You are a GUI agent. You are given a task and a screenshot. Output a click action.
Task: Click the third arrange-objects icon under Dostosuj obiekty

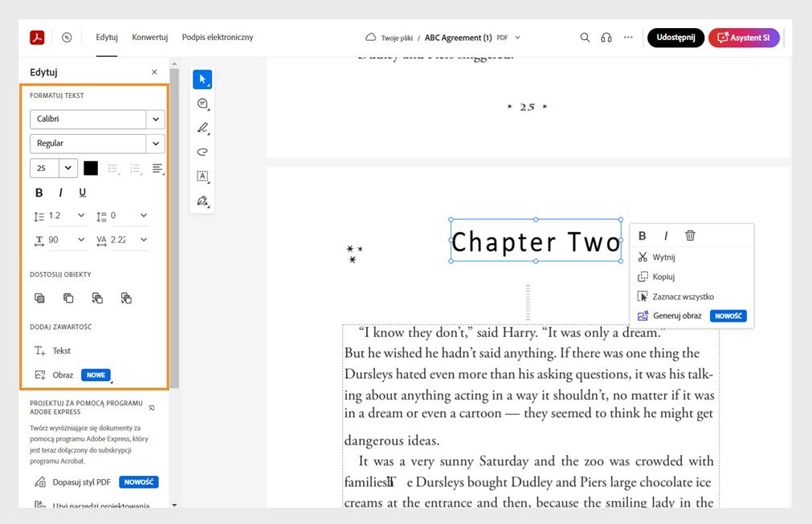coord(97,298)
